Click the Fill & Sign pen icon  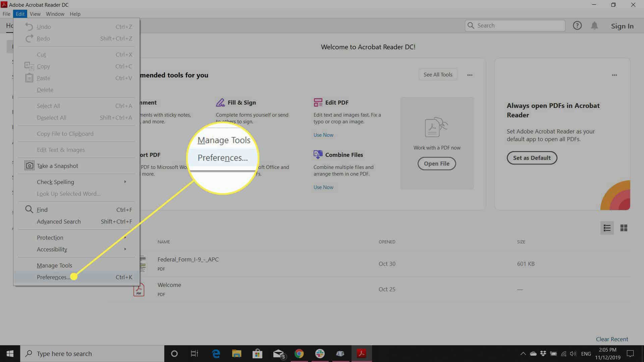[220, 102]
